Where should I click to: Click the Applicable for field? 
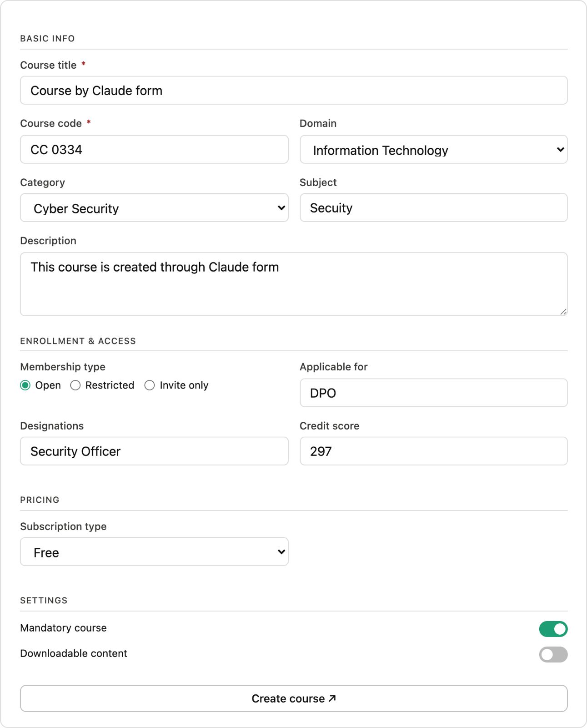tap(433, 393)
